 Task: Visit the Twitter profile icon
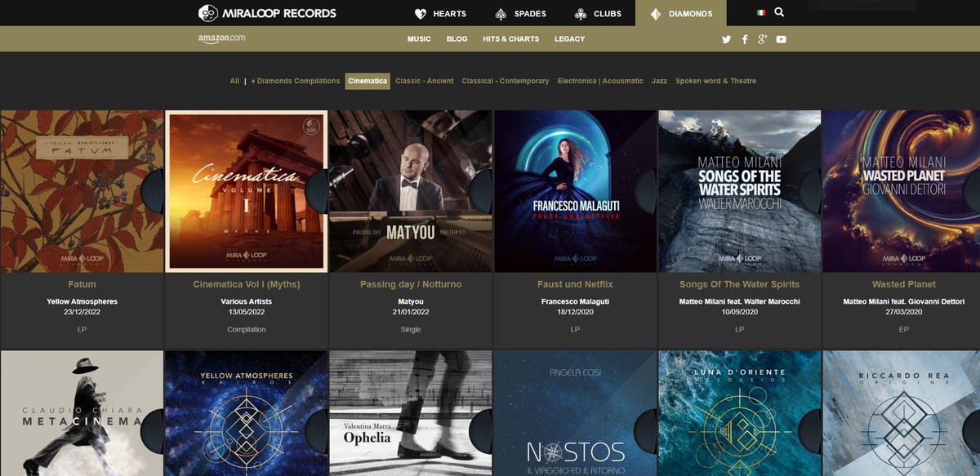[x=727, y=39]
